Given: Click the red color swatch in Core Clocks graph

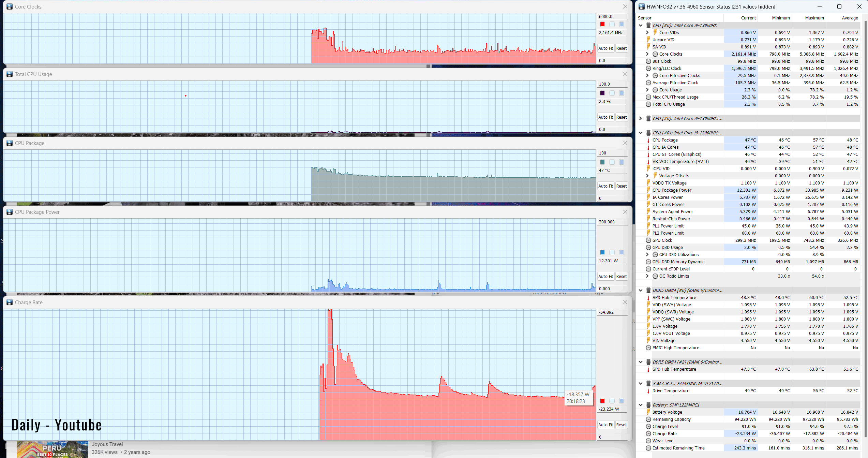Looking at the screenshot, I should click(602, 24).
